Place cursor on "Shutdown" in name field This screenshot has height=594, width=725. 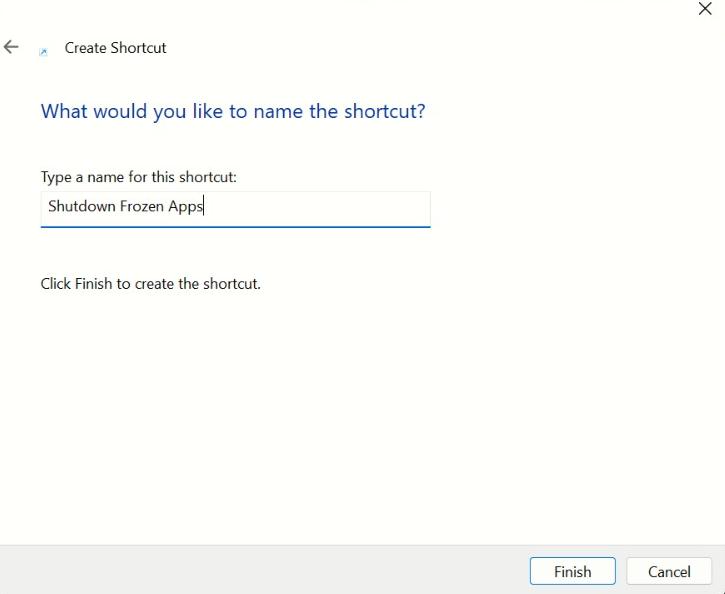click(x=82, y=207)
